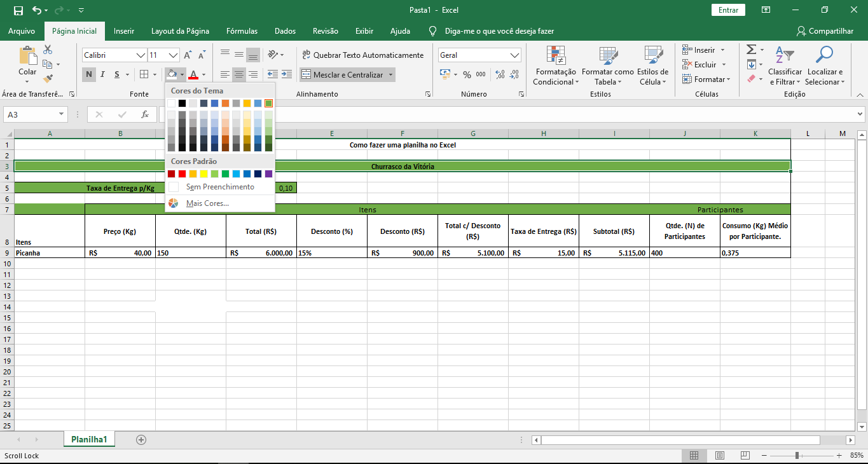This screenshot has height=464, width=868.
Task: Open the Fórmulas ribbon tab
Action: coord(242,31)
